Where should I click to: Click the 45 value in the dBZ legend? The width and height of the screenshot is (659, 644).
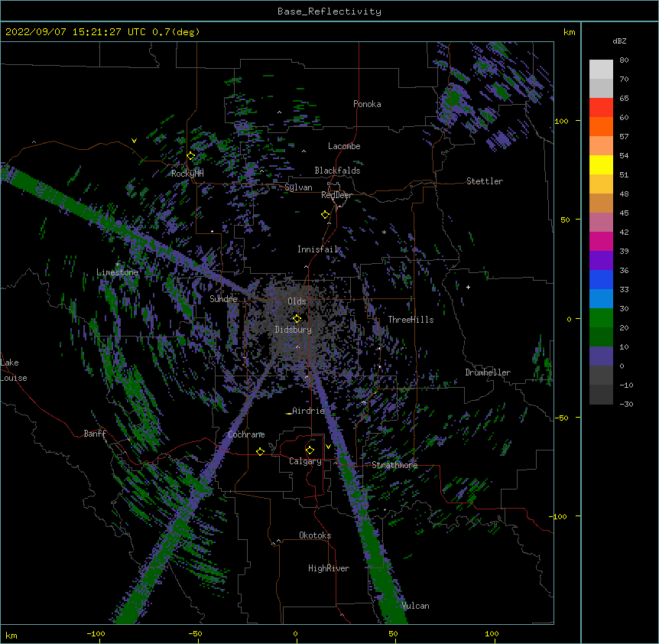(624, 213)
